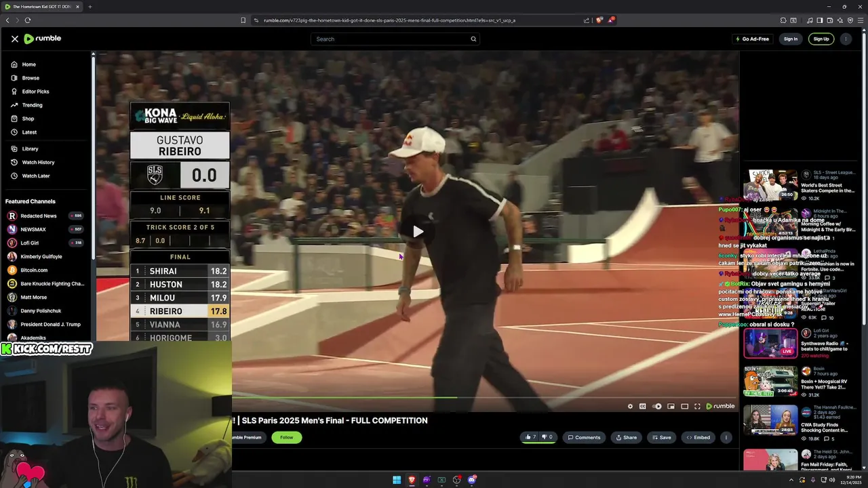Open the browser extensions puzzle icon

(783, 20)
